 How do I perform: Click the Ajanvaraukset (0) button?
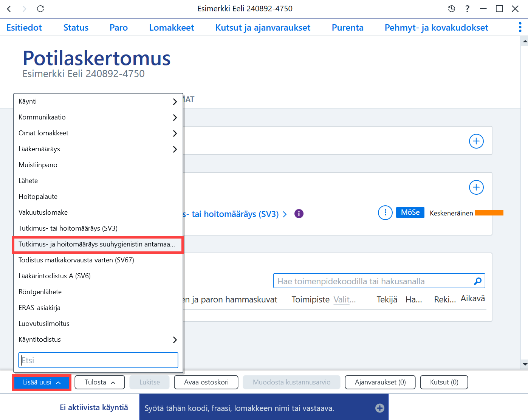coord(380,382)
